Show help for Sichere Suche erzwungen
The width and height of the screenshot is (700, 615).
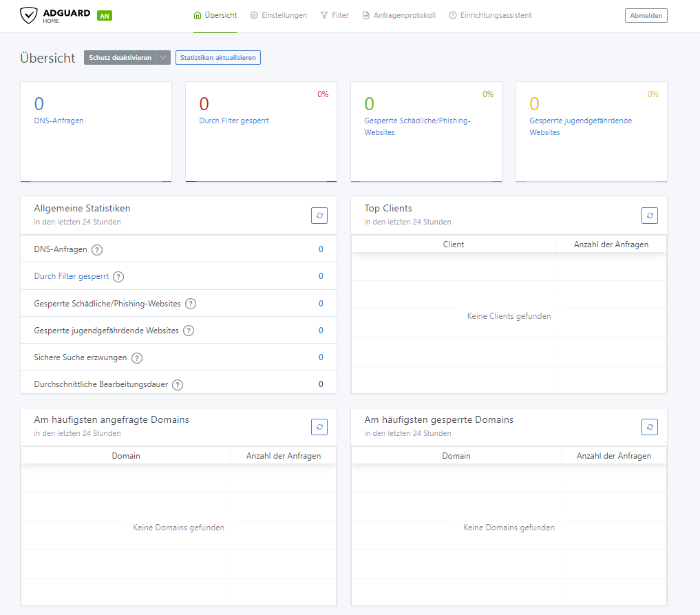click(137, 357)
